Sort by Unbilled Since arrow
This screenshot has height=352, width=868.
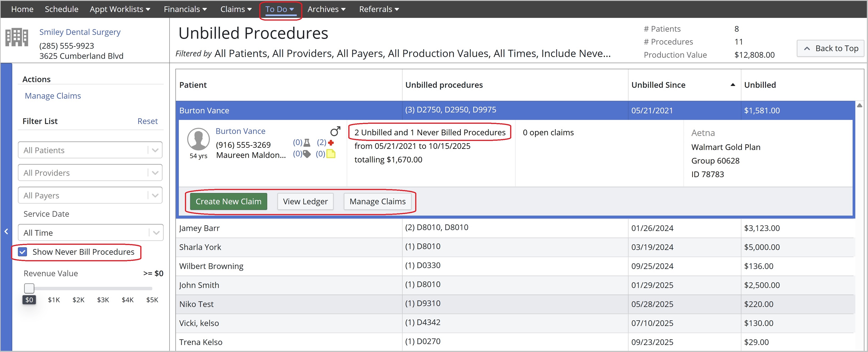[732, 85]
